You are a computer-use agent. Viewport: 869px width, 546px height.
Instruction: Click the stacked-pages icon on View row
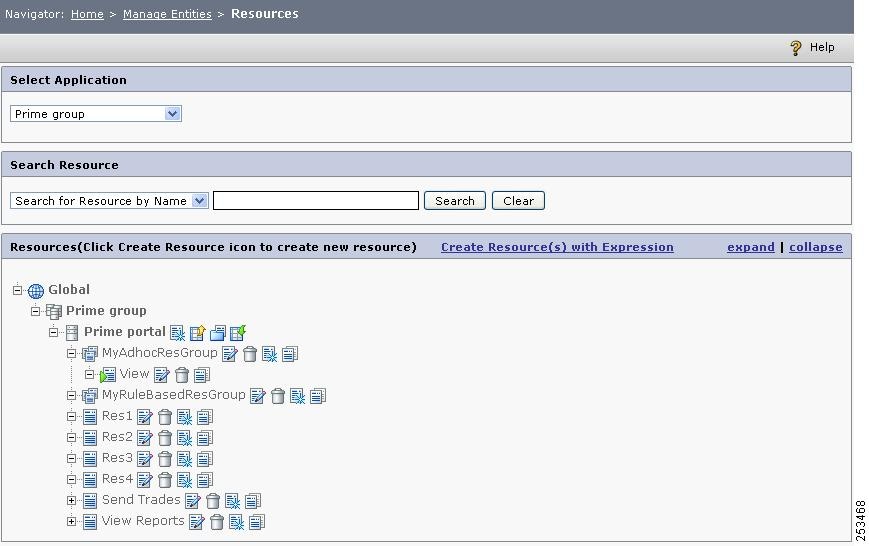coord(202,375)
